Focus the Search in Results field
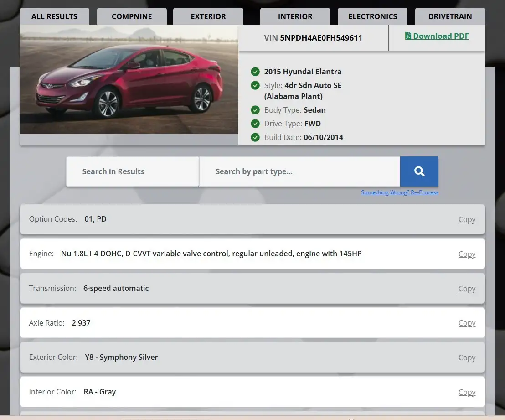Viewport: 505px width, 420px height. tap(132, 171)
